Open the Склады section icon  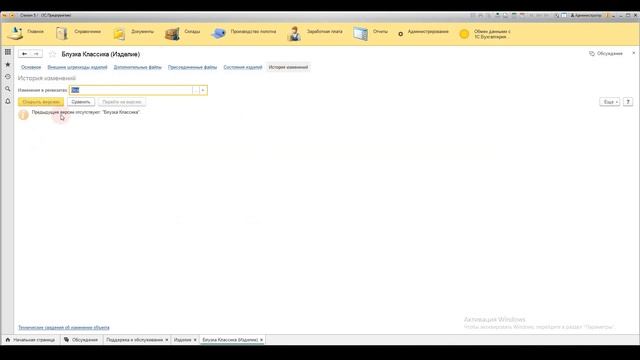(x=172, y=34)
